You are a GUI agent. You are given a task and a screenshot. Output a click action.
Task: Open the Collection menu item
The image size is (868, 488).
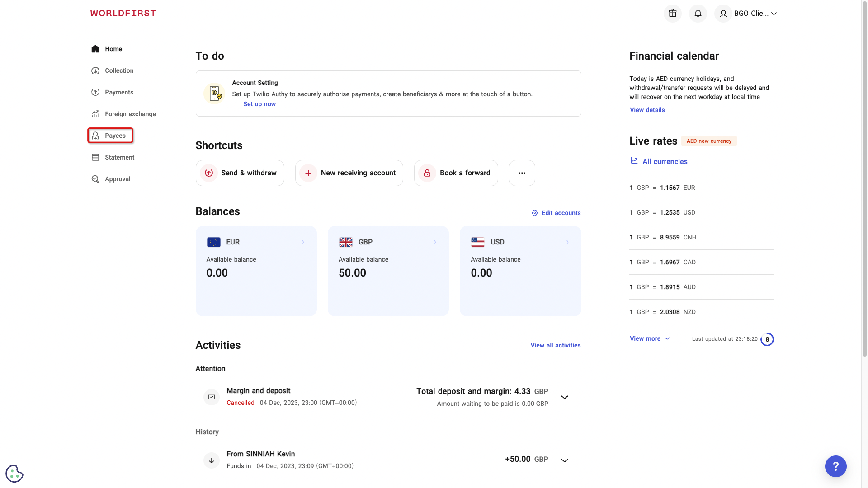[x=118, y=70]
